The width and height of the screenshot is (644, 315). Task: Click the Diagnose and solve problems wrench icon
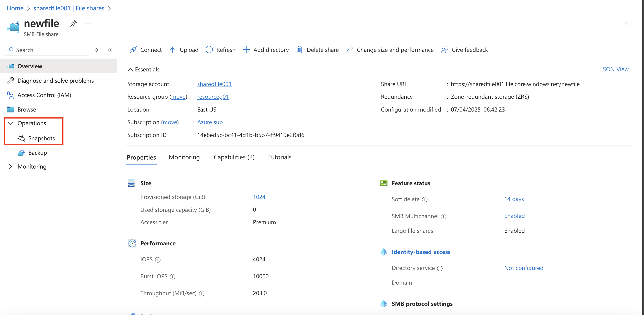click(x=10, y=81)
